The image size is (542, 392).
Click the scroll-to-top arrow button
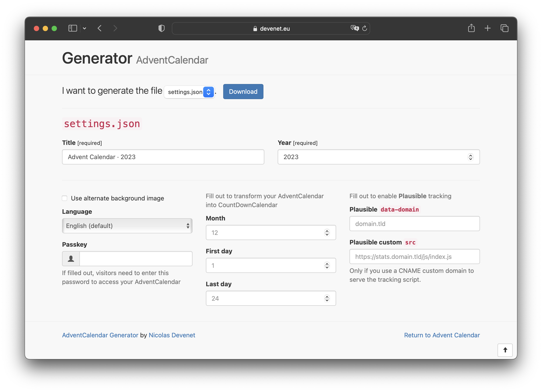tap(505, 350)
